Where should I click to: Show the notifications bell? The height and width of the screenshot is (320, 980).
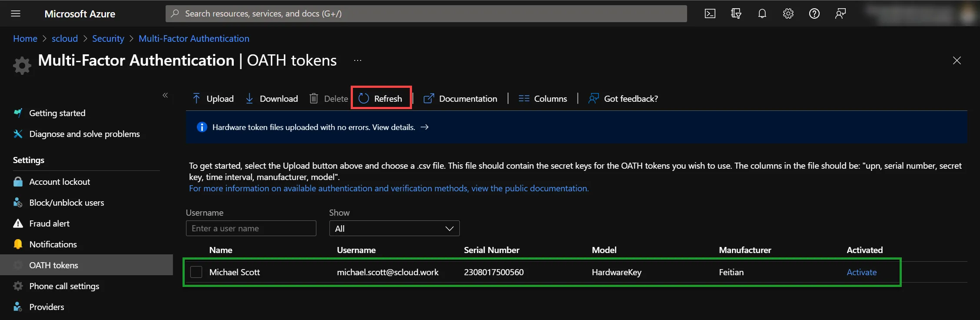762,13
